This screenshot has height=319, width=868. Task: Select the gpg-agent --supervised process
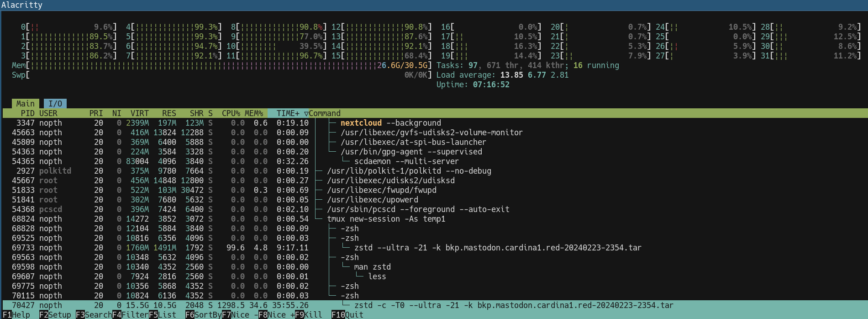[x=435, y=152]
